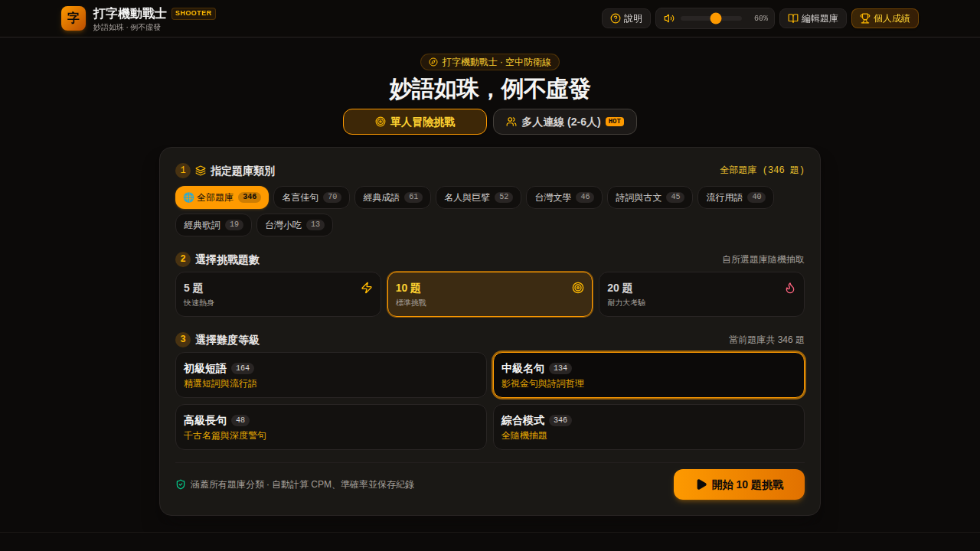
Task: Select 高級長句 difficulty option
Action: coord(331,427)
